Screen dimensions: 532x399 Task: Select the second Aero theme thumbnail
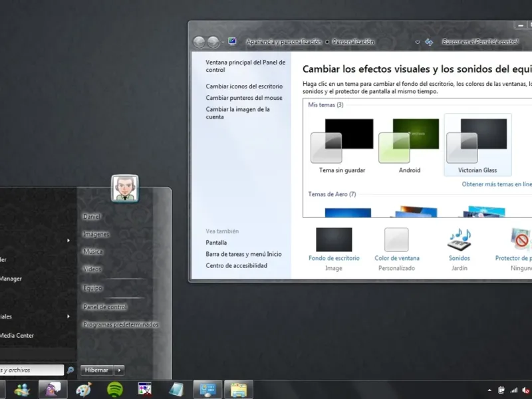coord(416,211)
